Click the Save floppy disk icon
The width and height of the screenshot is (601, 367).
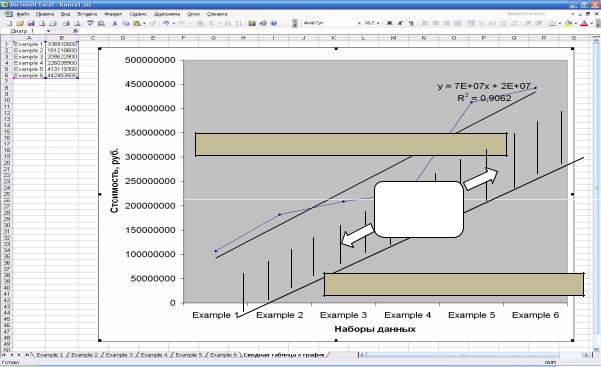click(x=31, y=23)
